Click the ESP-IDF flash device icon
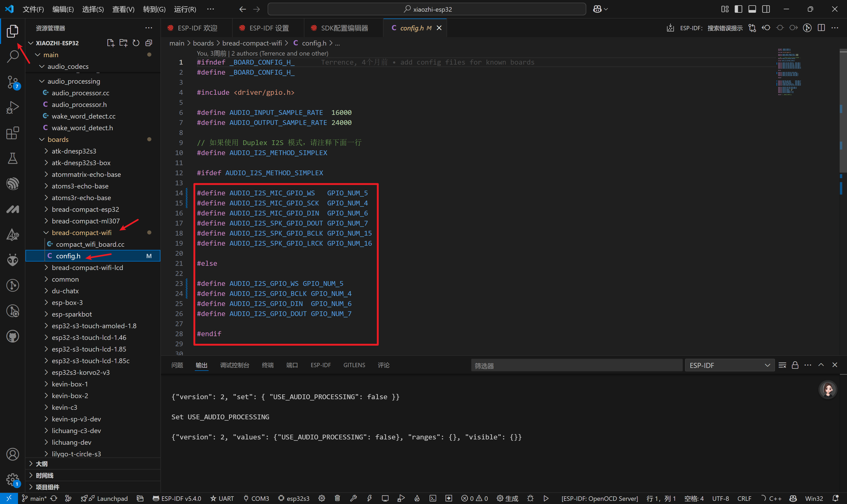Screen dimensions: 847x504 370,498
